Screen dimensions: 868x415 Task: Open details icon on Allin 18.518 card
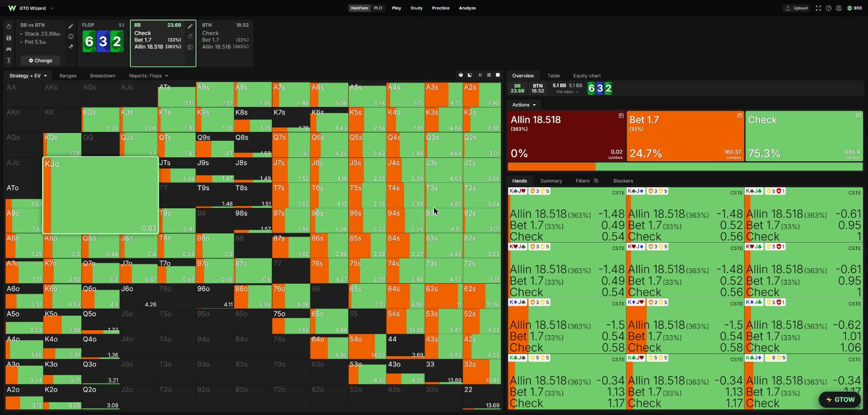[x=621, y=116]
